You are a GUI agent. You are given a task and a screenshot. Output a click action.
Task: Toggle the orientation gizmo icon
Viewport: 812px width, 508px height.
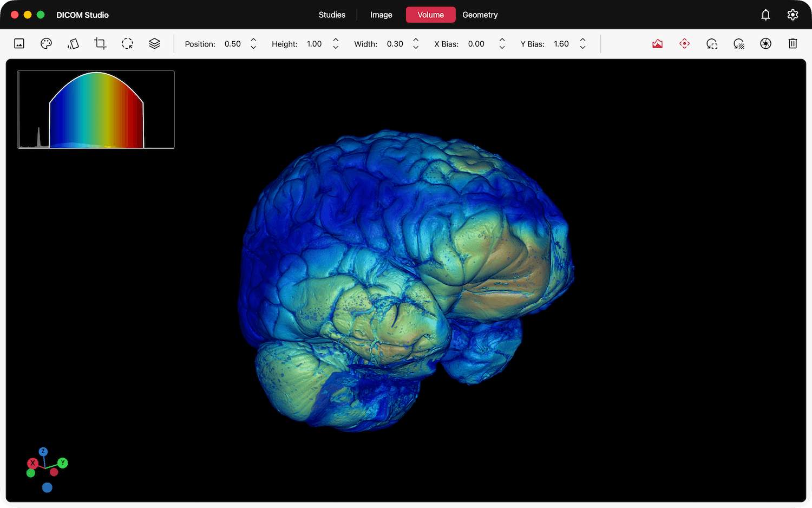[x=684, y=44]
